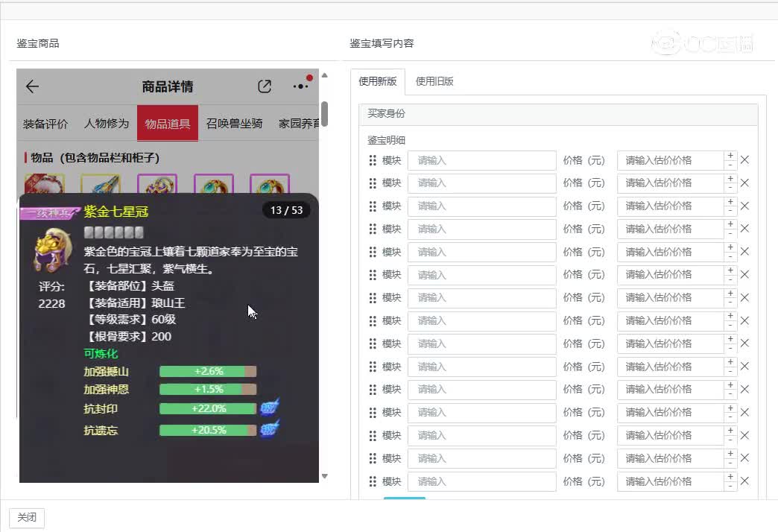Click the 加强撼山 +2.6% progress bar
Screen dimensions: 778x532
click(x=208, y=371)
